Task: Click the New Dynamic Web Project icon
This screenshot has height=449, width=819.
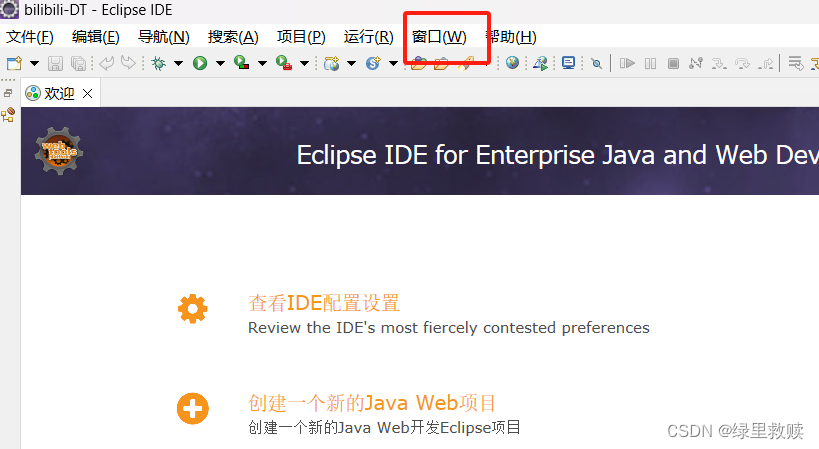Action: point(331,64)
